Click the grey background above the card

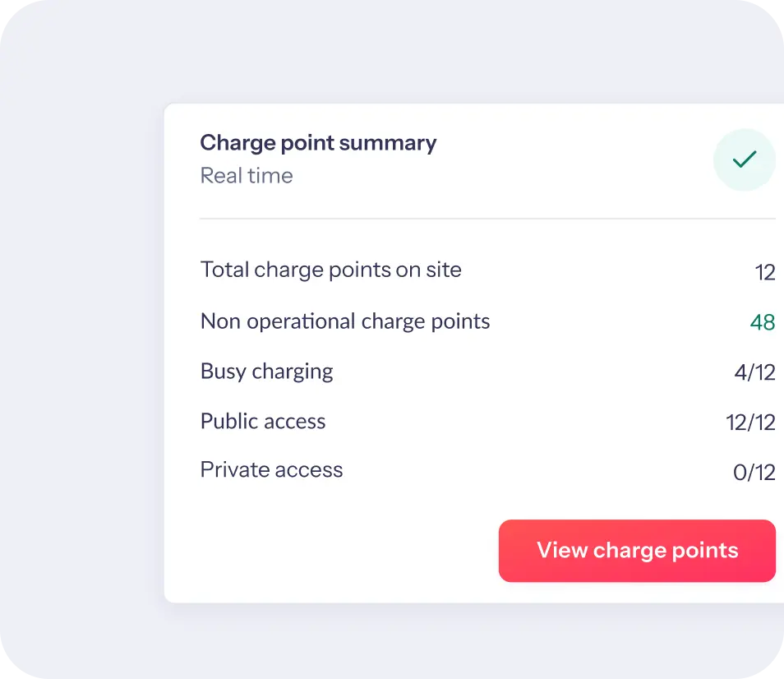tap(392, 50)
